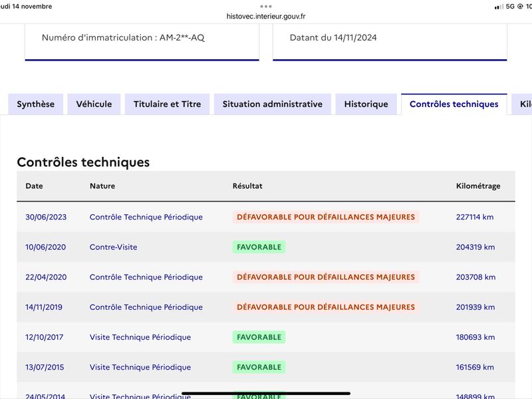The width and height of the screenshot is (532, 399).
Task: Select the date 13/07/2015
Action: click(45, 367)
